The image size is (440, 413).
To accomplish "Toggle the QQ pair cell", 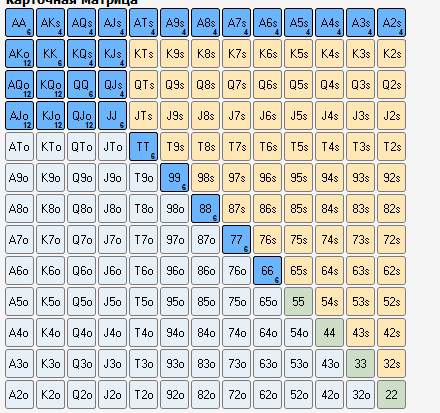I will (x=81, y=85).
